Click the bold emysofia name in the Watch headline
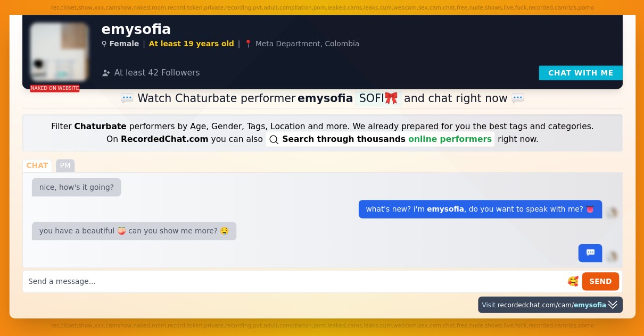This screenshot has height=336, width=644. coord(325,98)
